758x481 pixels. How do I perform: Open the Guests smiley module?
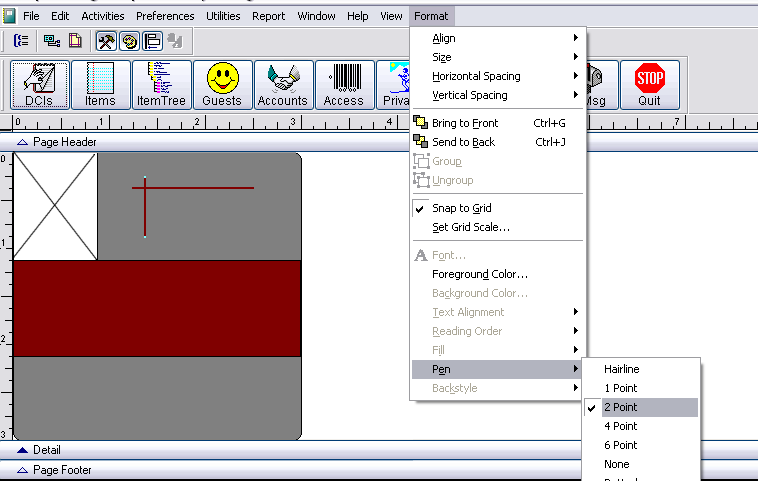point(222,85)
